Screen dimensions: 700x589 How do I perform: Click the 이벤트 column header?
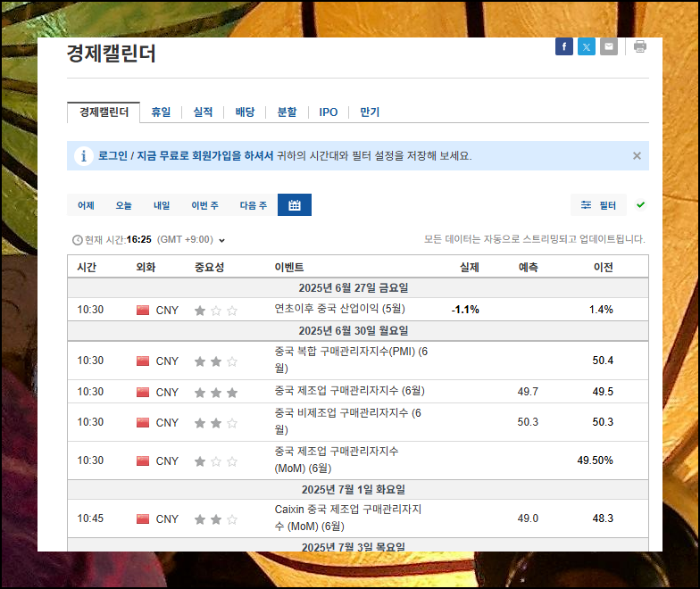pos(289,267)
